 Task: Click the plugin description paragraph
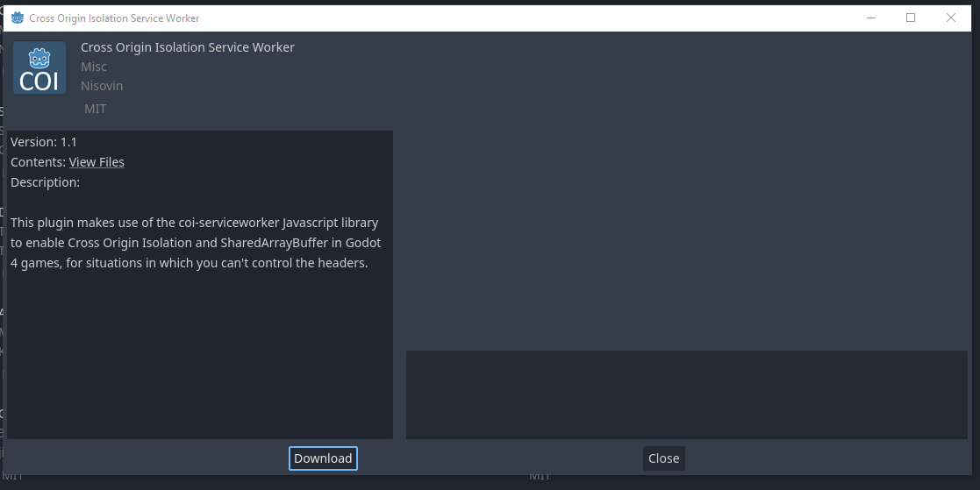point(196,242)
